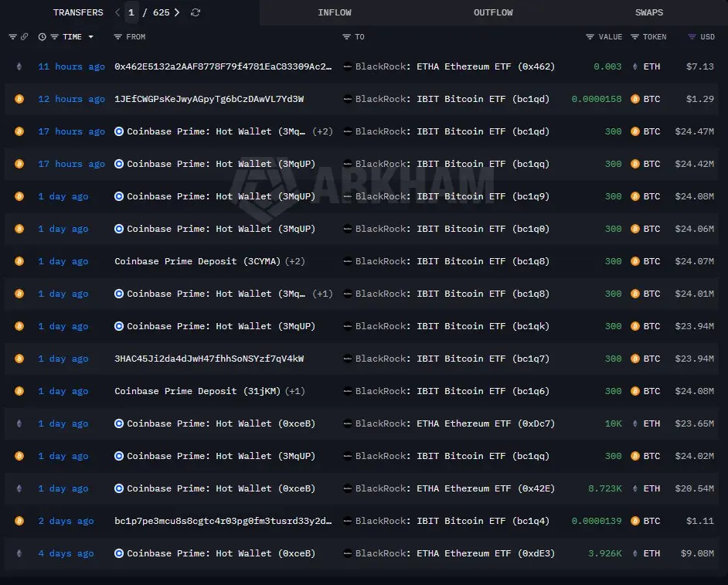This screenshot has height=585, width=728.
Task: Open the TIME column filter
Action: (x=54, y=36)
